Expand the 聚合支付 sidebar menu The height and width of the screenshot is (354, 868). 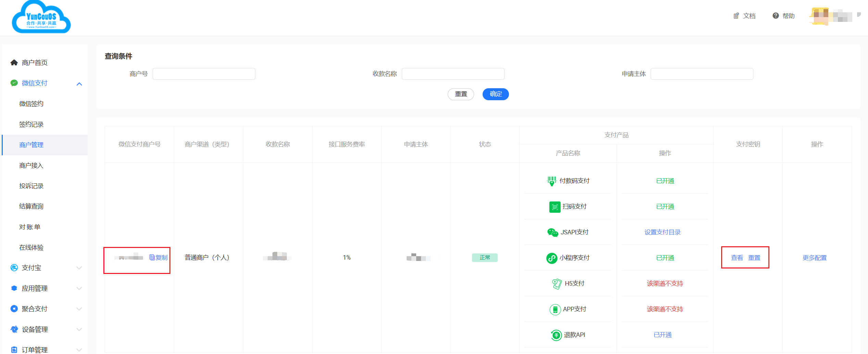pos(79,309)
